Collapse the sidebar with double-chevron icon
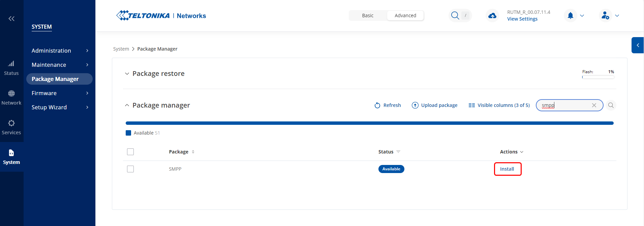 coord(11,19)
